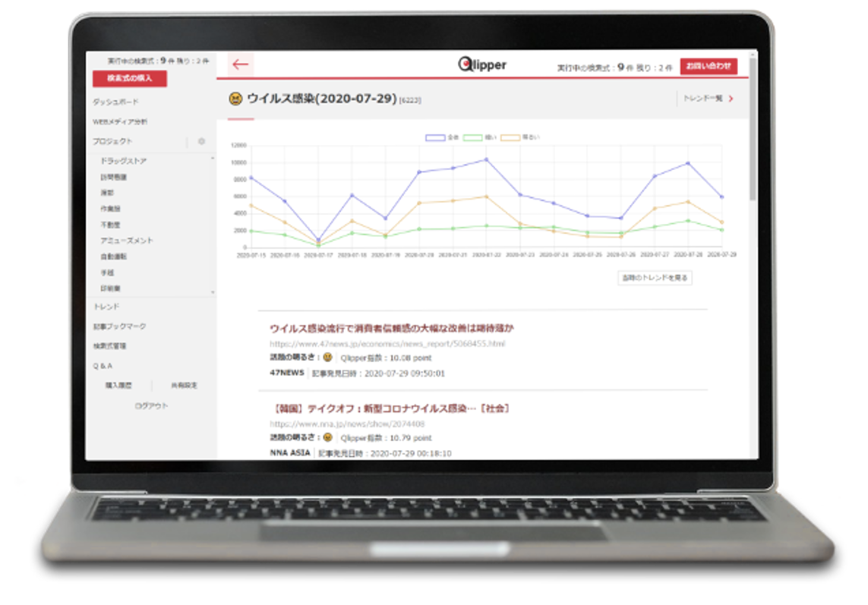
Task: Click the red お問い合わせ button
Action: [708, 66]
